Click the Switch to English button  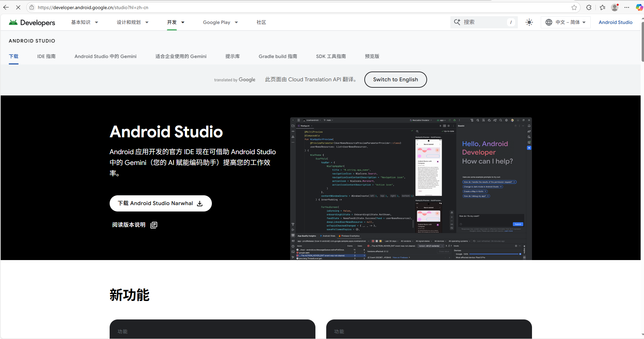click(396, 80)
